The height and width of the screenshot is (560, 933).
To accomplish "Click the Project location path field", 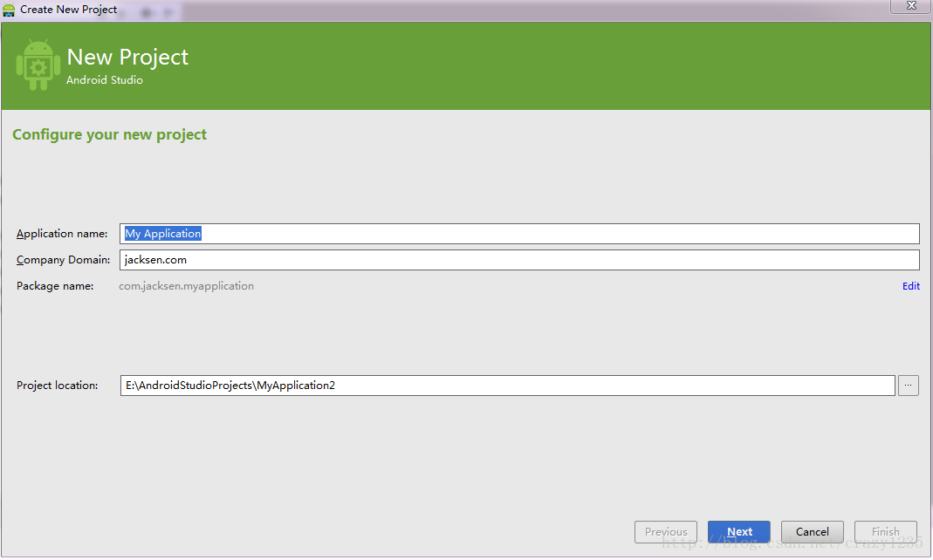I will 508,386.
